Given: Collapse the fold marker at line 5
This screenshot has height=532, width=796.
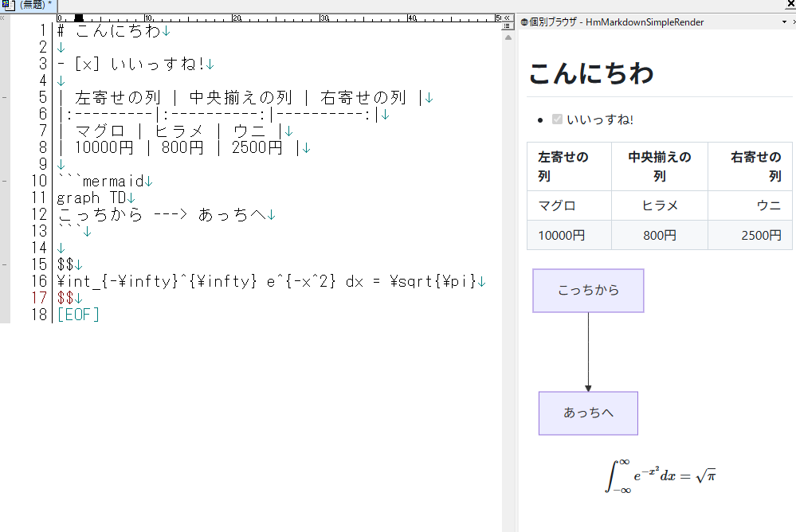Looking at the screenshot, I should 5,97.
